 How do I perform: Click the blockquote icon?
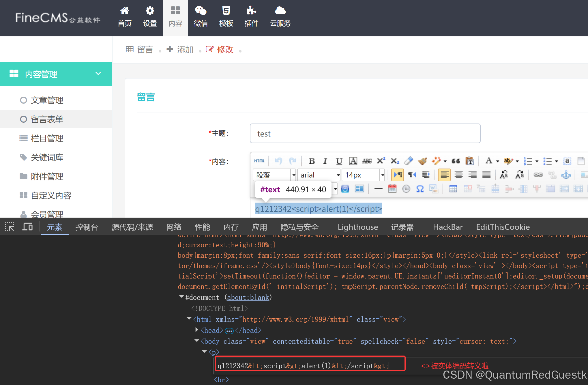point(456,161)
